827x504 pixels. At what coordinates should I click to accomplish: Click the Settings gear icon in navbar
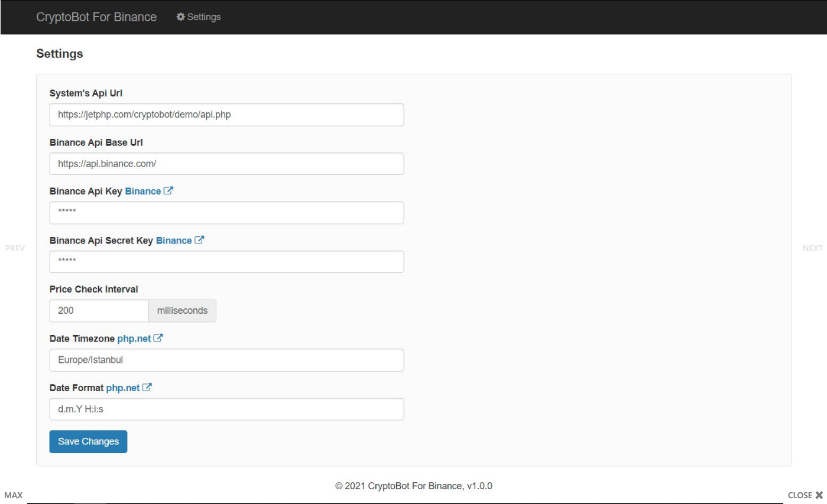pyautogui.click(x=180, y=17)
